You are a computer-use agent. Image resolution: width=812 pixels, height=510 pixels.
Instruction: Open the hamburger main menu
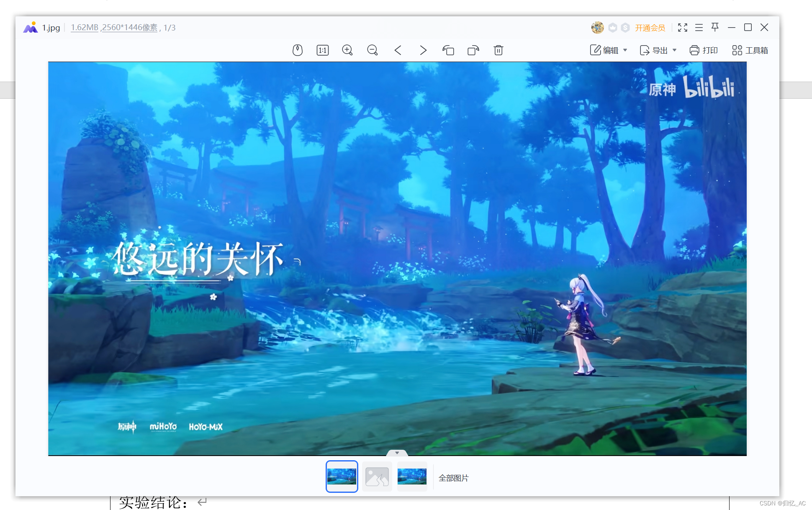coord(699,28)
